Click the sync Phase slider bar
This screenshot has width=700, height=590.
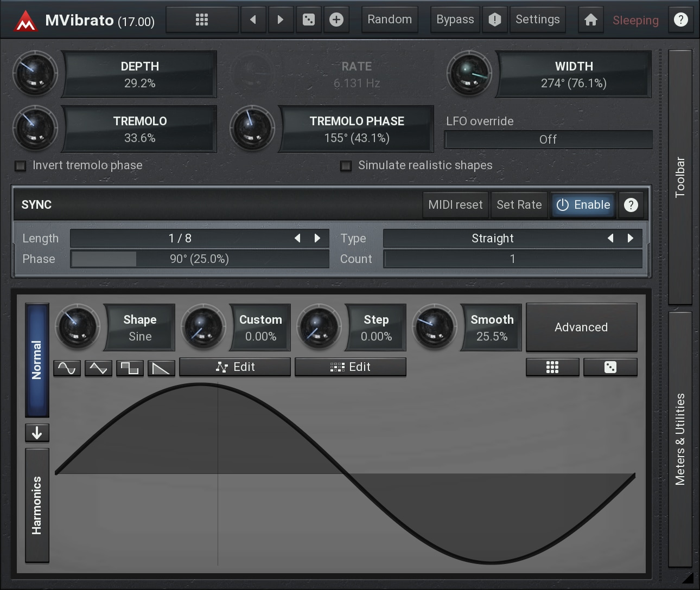click(199, 259)
